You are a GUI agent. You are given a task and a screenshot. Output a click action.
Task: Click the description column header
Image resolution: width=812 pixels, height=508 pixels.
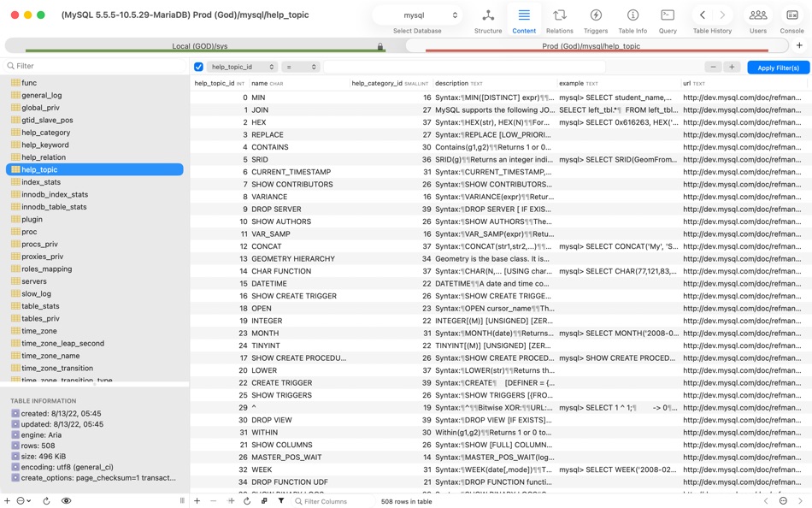pos(495,83)
